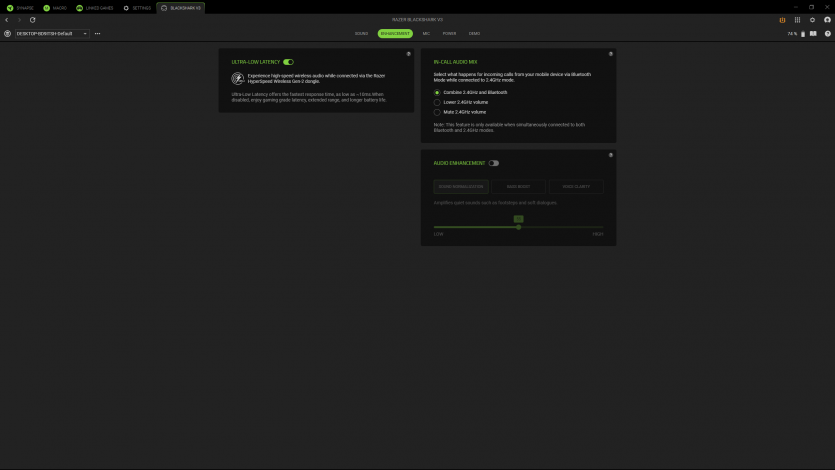Click the Bass Boost button
Screen dimensions: 835x470
pyautogui.click(x=518, y=187)
